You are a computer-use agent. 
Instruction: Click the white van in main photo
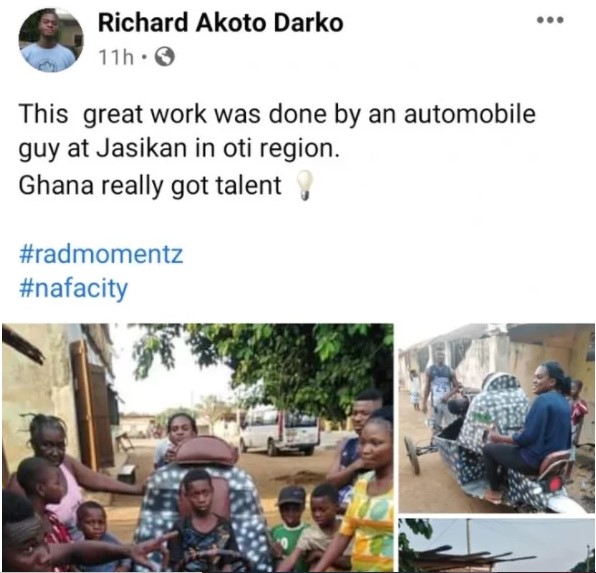pyautogui.click(x=279, y=431)
